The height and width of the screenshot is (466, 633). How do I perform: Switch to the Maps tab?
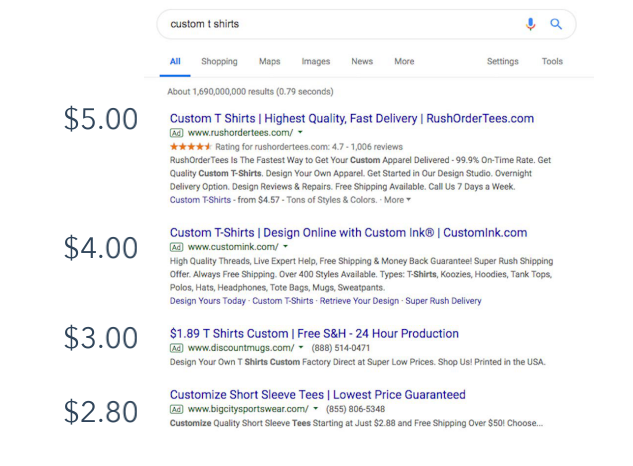coord(270,61)
